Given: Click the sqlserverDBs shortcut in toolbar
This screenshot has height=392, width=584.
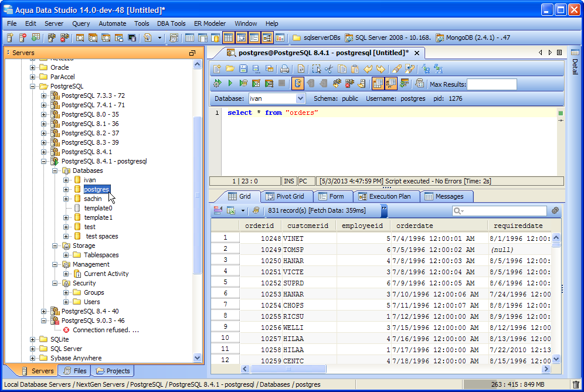Looking at the screenshot, I should (x=317, y=38).
